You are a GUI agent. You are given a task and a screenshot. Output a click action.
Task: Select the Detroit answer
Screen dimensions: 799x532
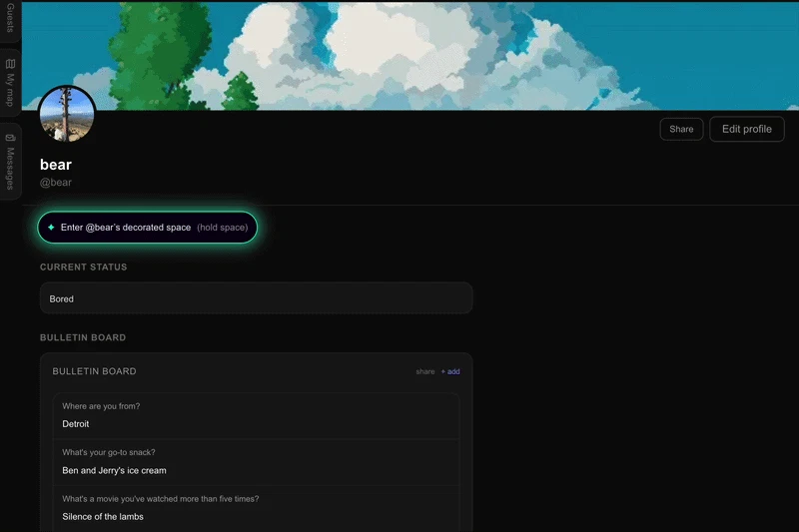coord(76,424)
